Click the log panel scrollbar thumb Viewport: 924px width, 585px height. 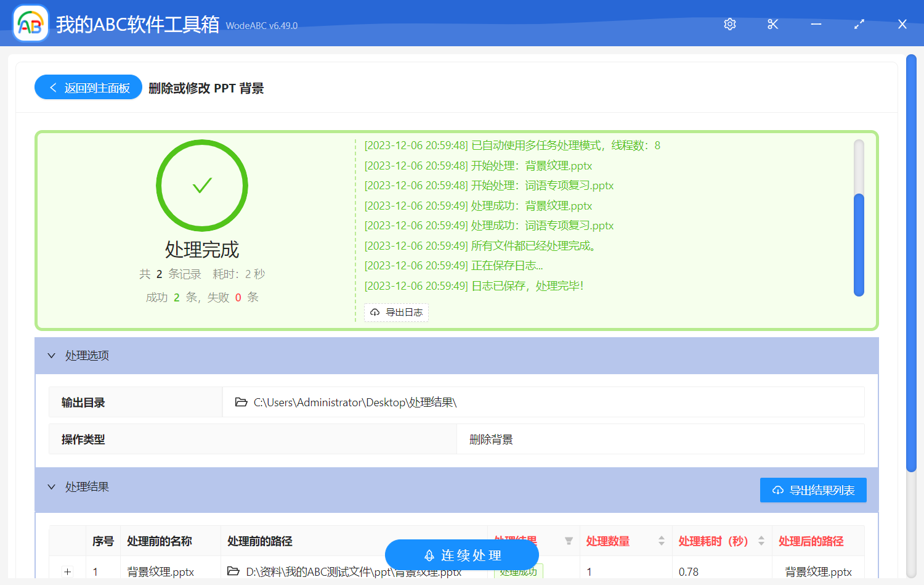(x=859, y=245)
